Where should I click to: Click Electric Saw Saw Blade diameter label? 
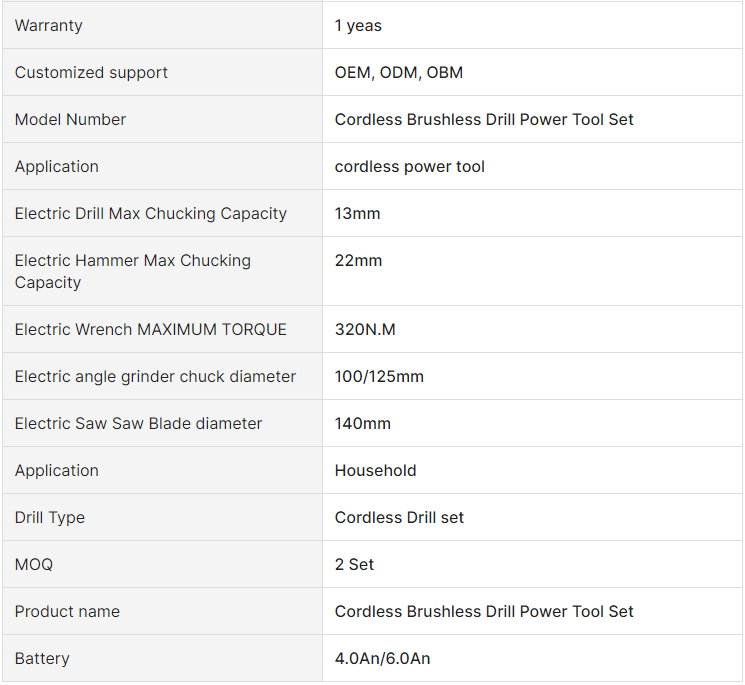pyautogui.click(x=138, y=424)
